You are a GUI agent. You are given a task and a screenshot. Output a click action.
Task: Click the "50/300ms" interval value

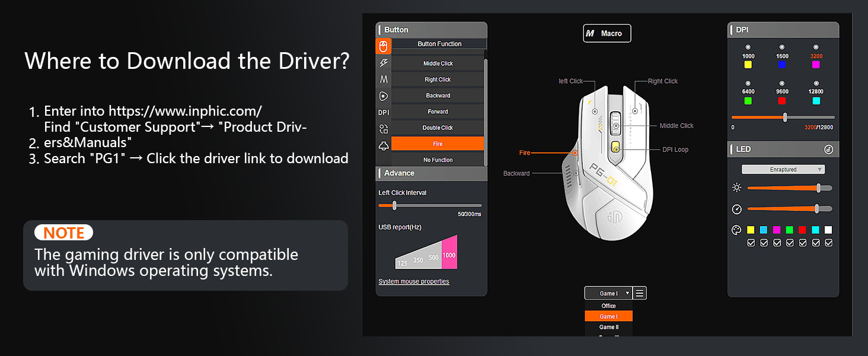point(470,214)
